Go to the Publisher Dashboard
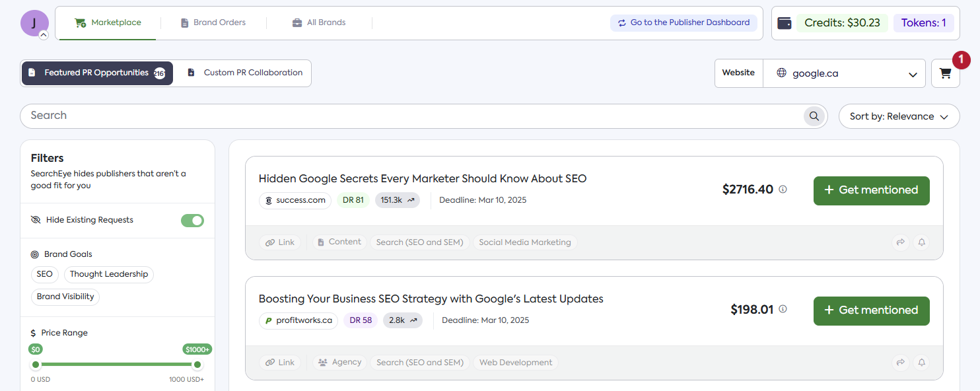Screen dimensions: 980x391 coord(683,22)
